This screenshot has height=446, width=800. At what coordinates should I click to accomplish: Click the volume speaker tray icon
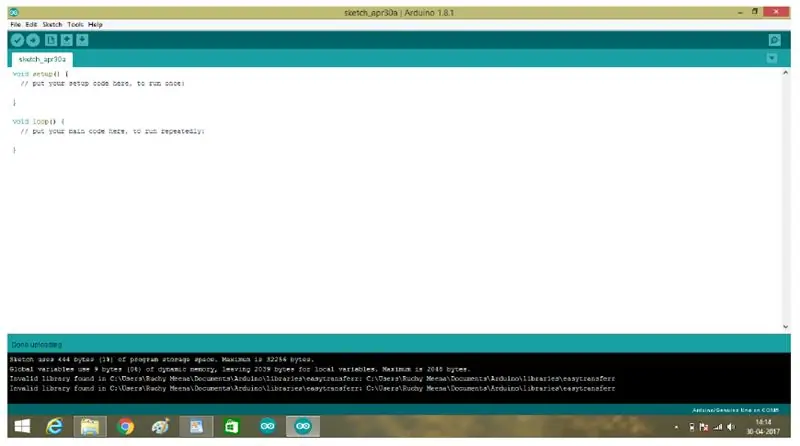(x=731, y=427)
